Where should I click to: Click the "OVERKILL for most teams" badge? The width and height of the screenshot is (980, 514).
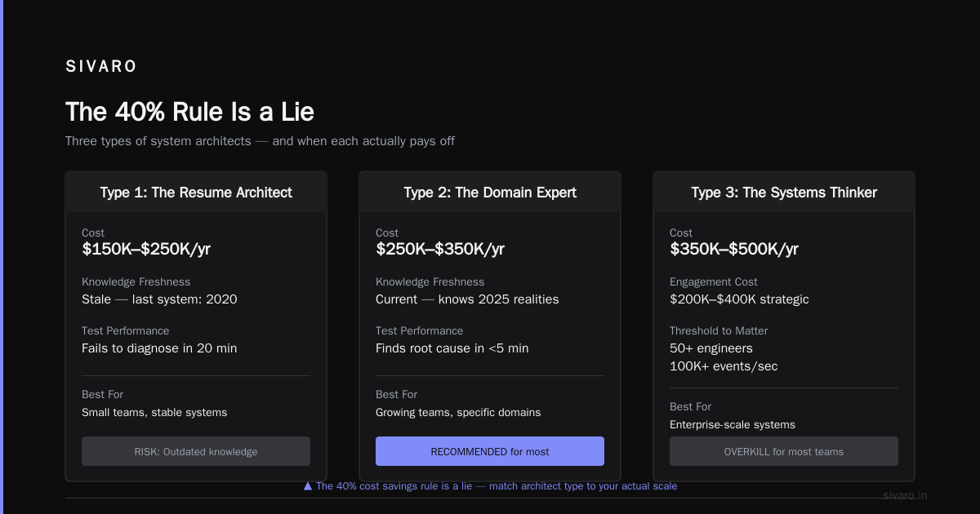(784, 451)
